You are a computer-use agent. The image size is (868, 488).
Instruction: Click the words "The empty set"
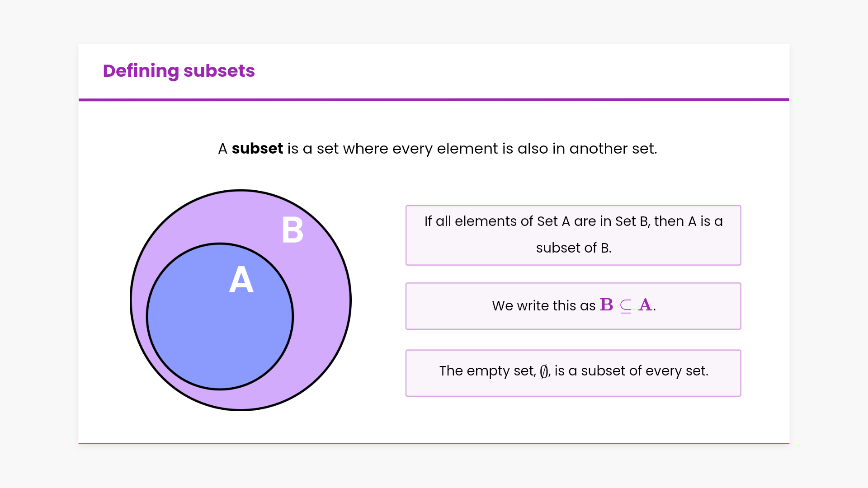pyautogui.click(x=486, y=371)
